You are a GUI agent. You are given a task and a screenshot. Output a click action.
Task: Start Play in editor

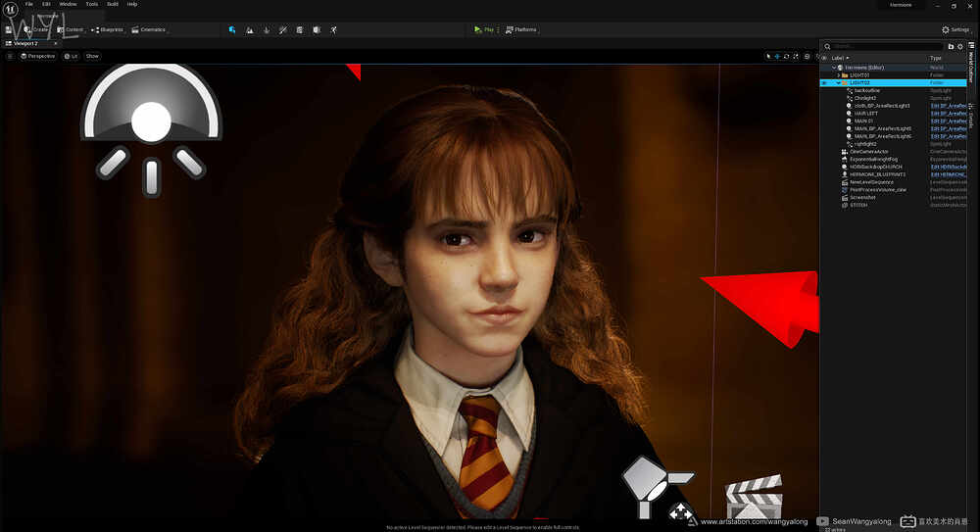[484, 29]
